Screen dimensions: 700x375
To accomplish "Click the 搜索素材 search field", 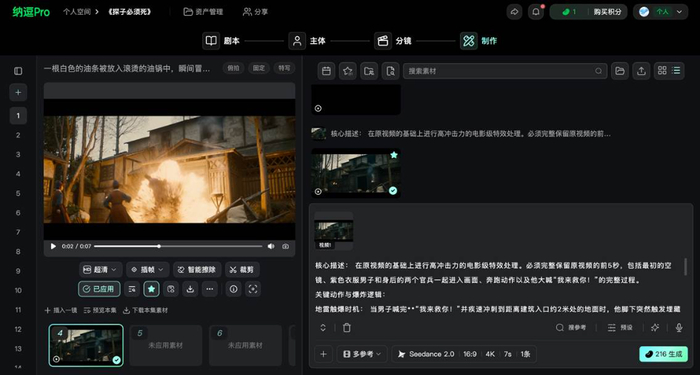I will tap(505, 71).
